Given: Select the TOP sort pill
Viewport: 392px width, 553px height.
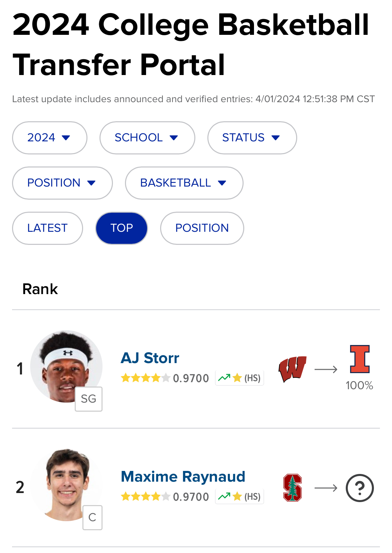Looking at the screenshot, I should click(x=122, y=228).
